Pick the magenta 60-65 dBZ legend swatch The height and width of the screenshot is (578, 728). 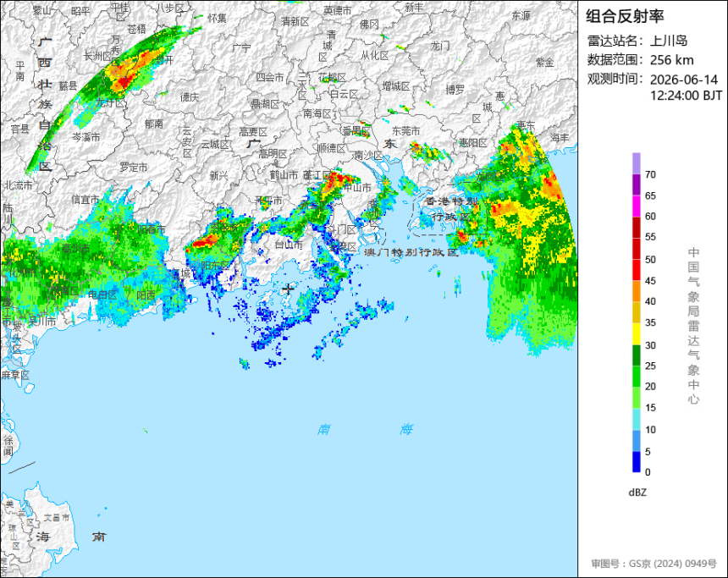636,206
